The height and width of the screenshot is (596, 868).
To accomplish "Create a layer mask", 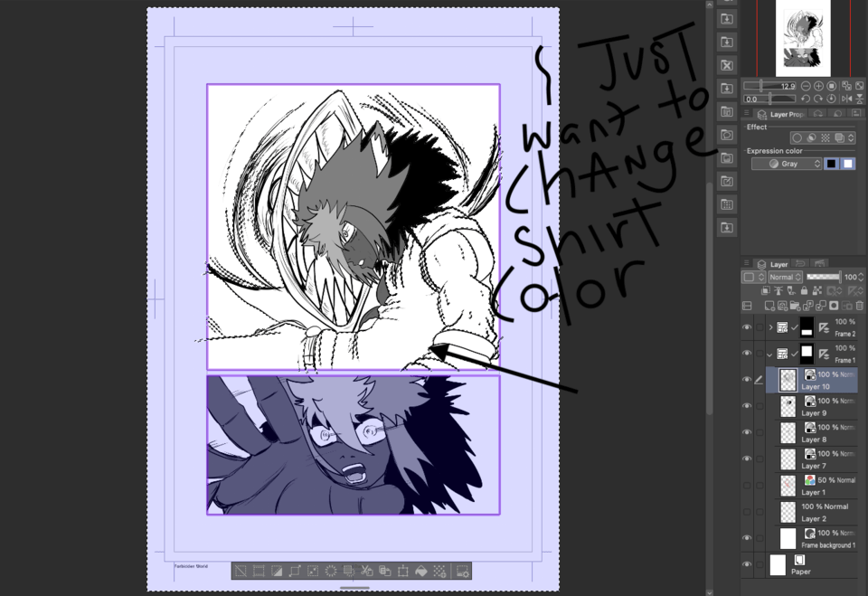I will (x=834, y=305).
